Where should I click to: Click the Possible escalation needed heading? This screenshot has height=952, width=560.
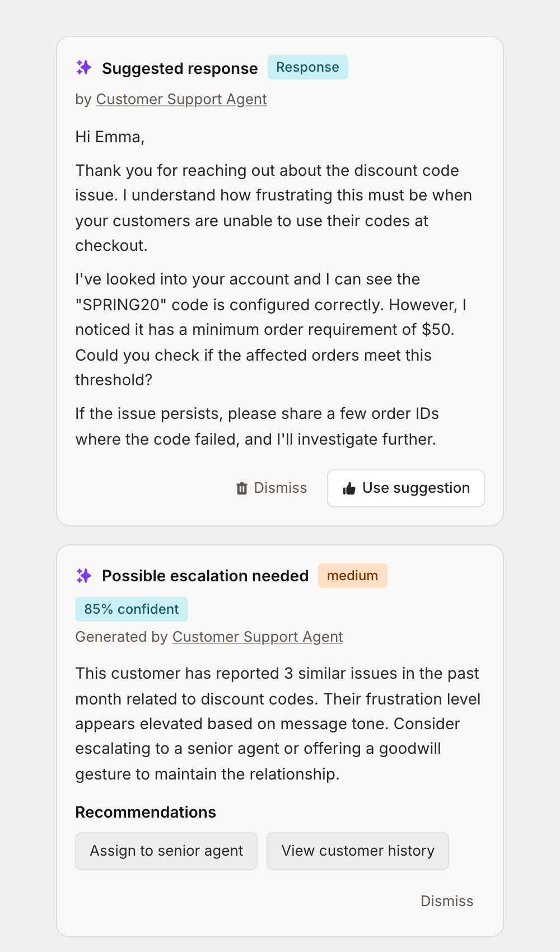pyautogui.click(x=205, y=575)
